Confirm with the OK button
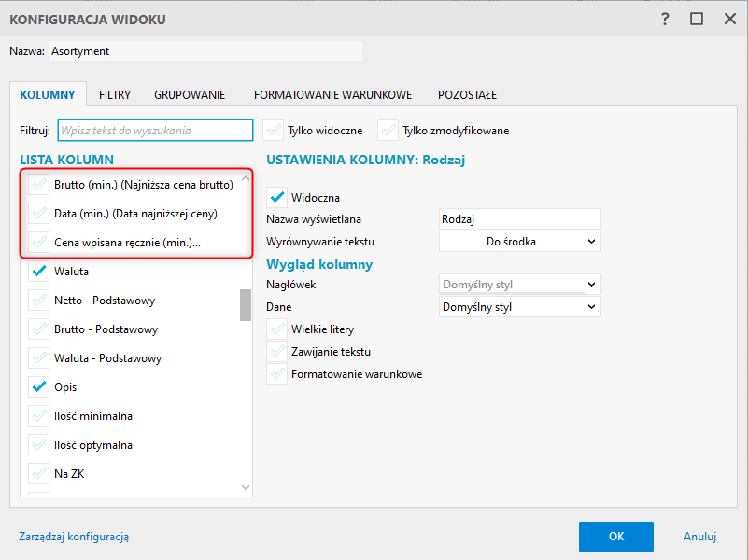Image resolution: width=748 pixels, height=560 pixels. (615, 536)
